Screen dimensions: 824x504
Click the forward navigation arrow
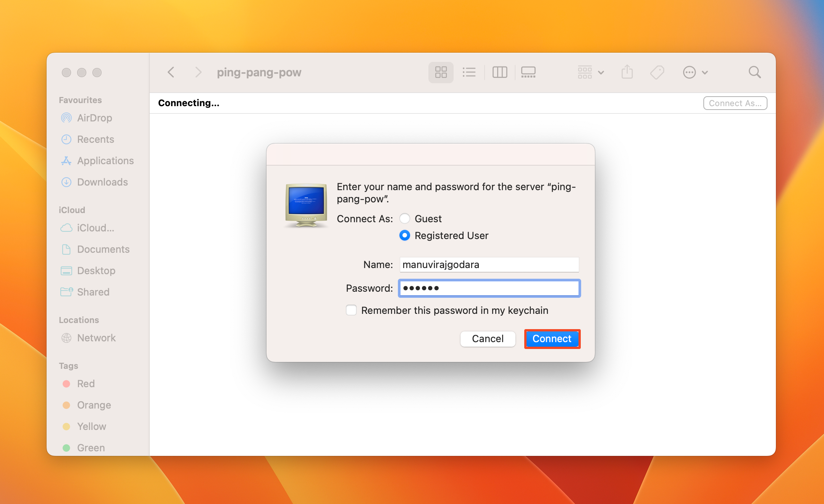(x=197, y=73)
